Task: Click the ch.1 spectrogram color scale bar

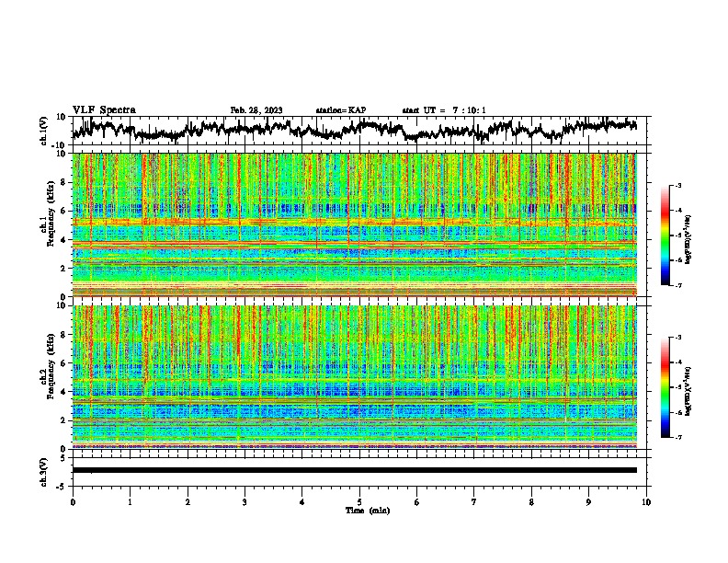Action: coord(665,236)
